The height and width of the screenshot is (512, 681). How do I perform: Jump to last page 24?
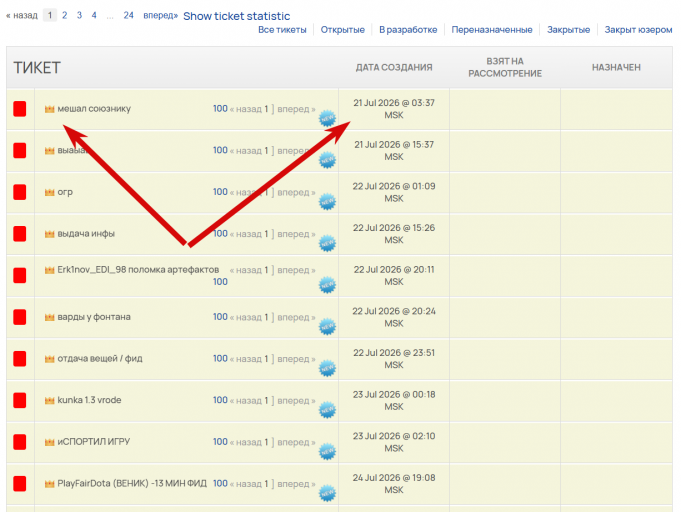click(129, 15)
